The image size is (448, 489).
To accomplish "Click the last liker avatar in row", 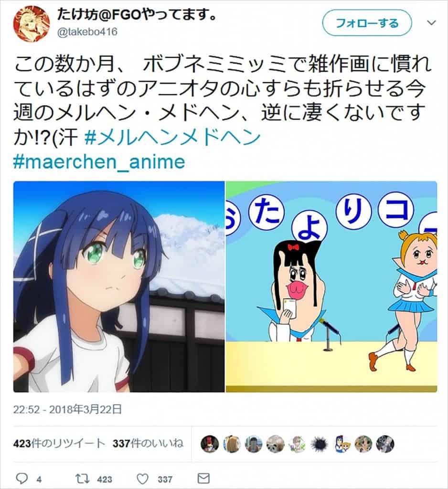I will tap(385, 444).
